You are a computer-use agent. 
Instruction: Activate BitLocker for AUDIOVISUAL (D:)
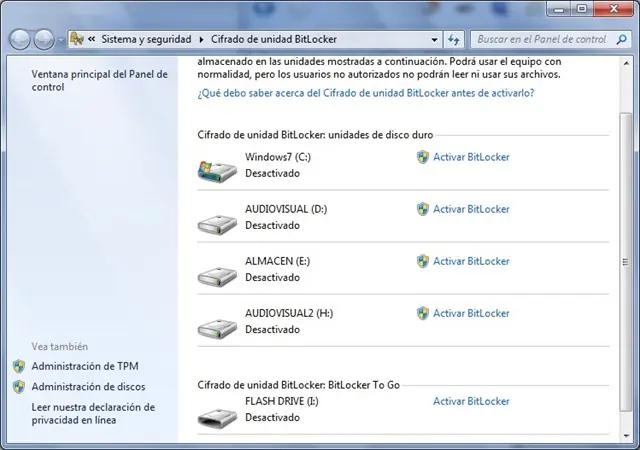pyautogui.click(x=471, y=209)
